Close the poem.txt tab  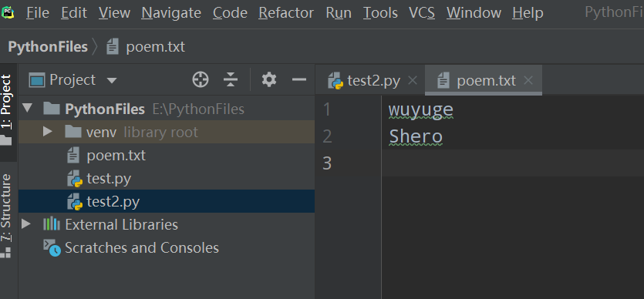tap(528, 80)
